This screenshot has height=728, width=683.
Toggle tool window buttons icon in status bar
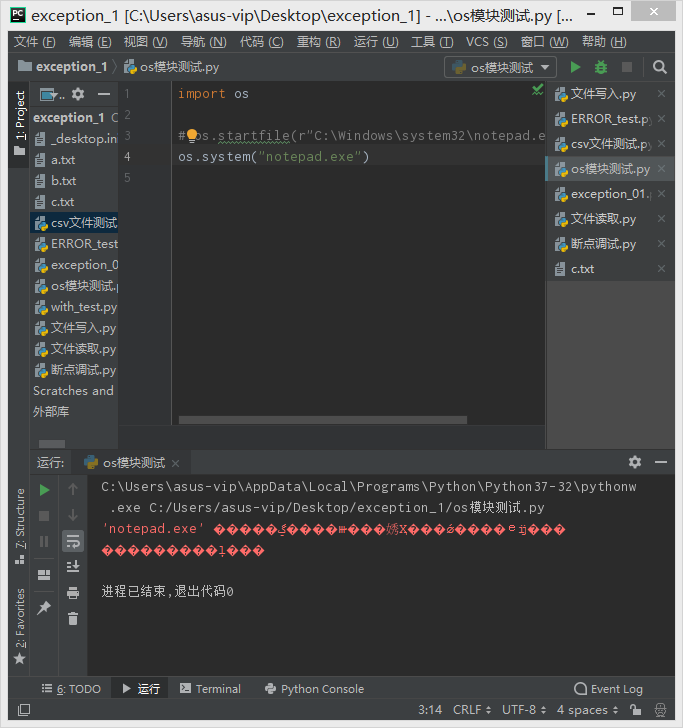(24, 710)
